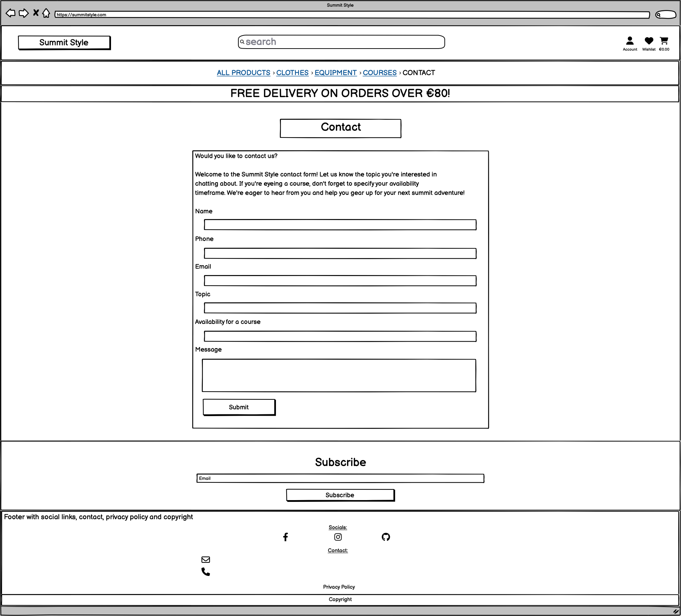Image resolution: width=681 pixels, height=616 pixels.
Task: Click the browser stop loading X icon
Action: tap(36, 13)
